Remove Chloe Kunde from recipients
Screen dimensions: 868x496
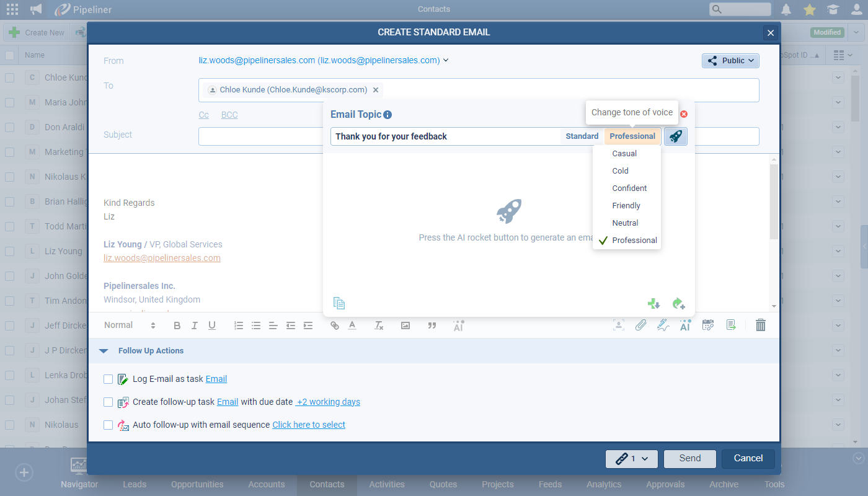pos(376,90)
